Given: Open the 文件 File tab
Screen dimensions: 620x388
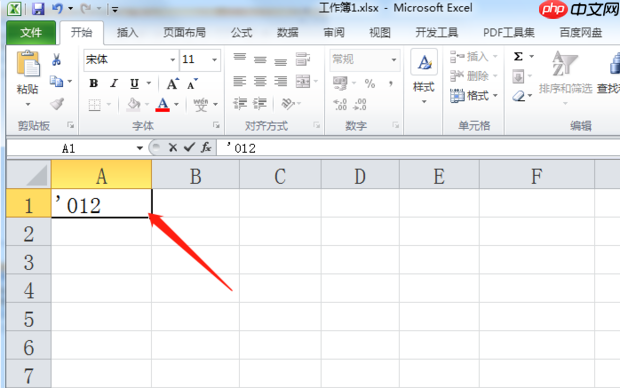Looking at the screenshot, I should point(31,32).
